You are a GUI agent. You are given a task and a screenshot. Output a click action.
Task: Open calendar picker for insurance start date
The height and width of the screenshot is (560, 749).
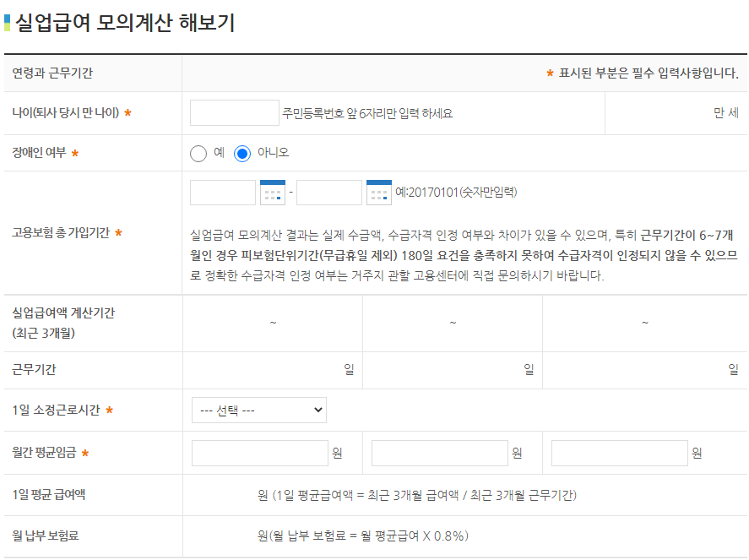[272, 193]
